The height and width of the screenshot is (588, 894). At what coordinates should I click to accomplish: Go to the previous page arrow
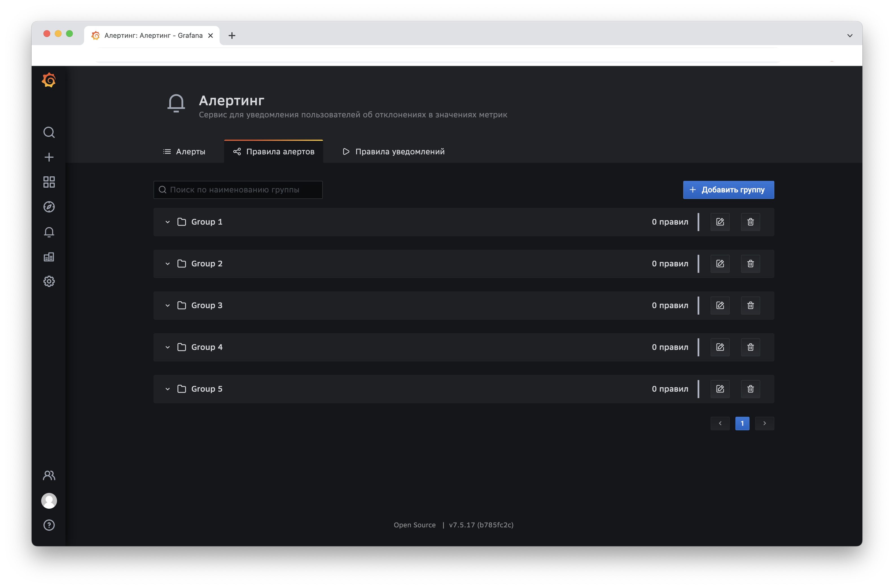coord(720,423)
